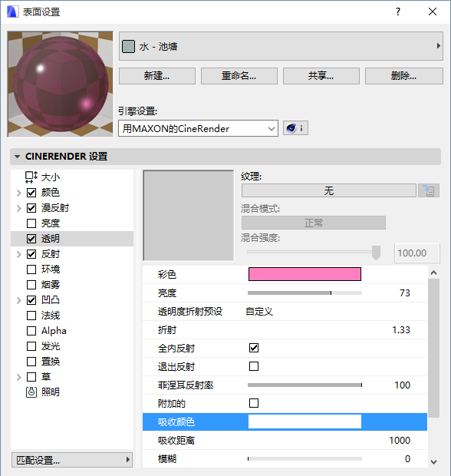Enable the 发光 channel checkbox

click(31, 346)
